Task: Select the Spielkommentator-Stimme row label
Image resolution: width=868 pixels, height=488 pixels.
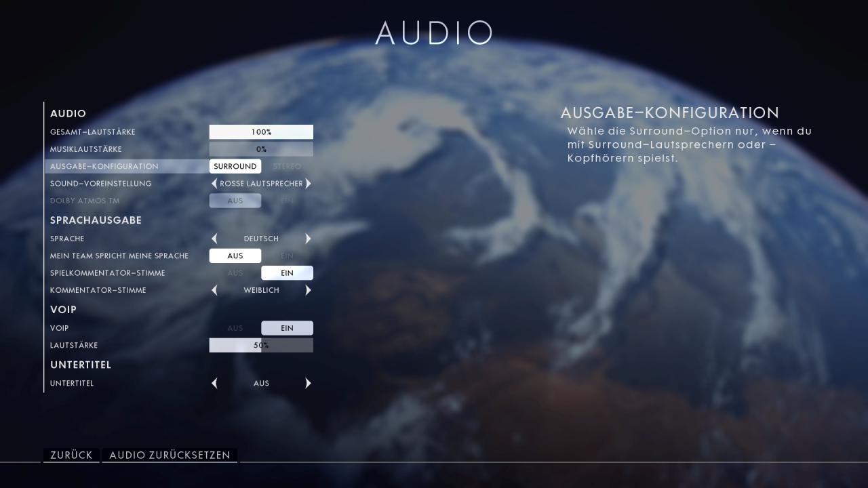Action: pos(108,273)
